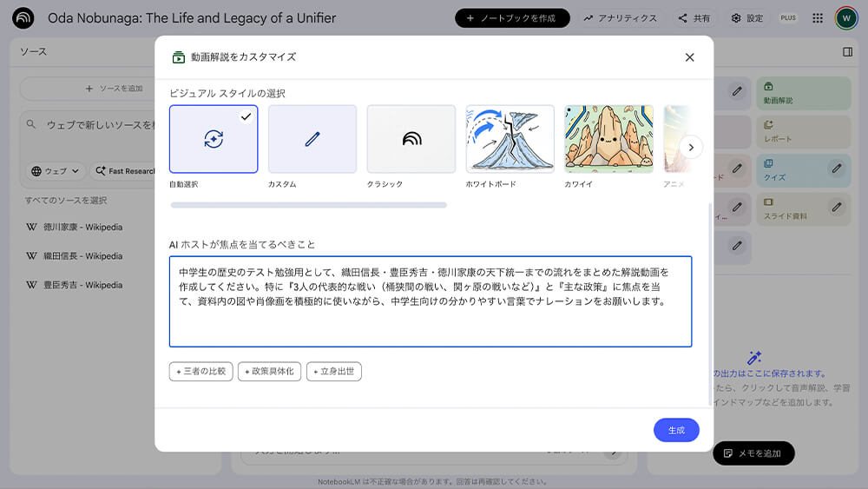Open アナリティクス analytics
The height and width of the screenshot is (489, 868).
tap(620, 18)
